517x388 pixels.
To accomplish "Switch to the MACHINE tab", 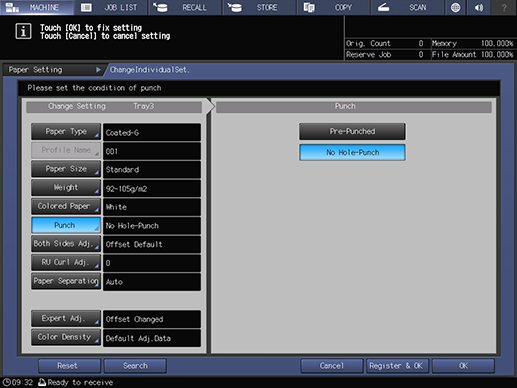I will pyautogui.click(x=37, y=7).
